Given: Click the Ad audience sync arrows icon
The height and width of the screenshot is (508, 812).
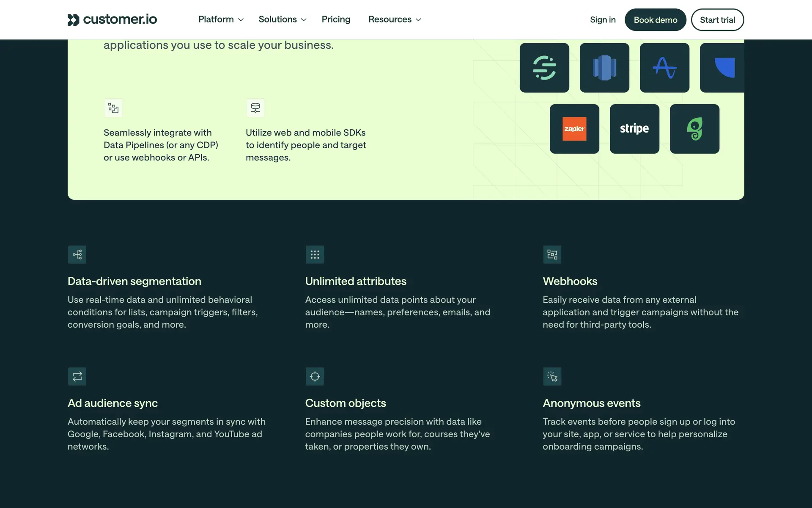Looking at the screenshot, I should click(77, 376).
